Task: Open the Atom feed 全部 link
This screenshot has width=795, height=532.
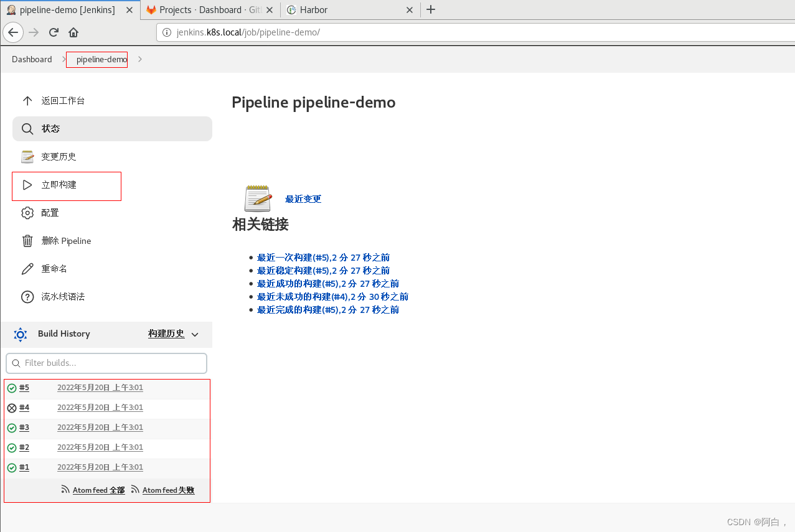Action: tap(98, 490)
